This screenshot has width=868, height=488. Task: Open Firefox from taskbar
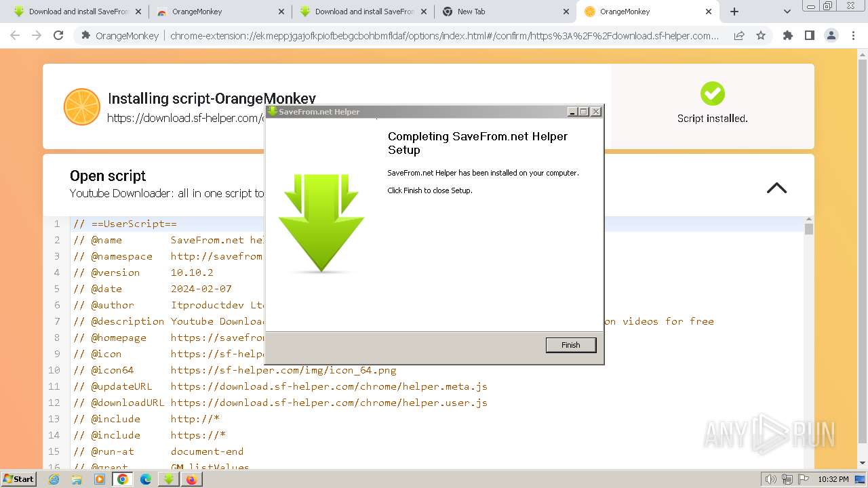[x=192, y=479]
